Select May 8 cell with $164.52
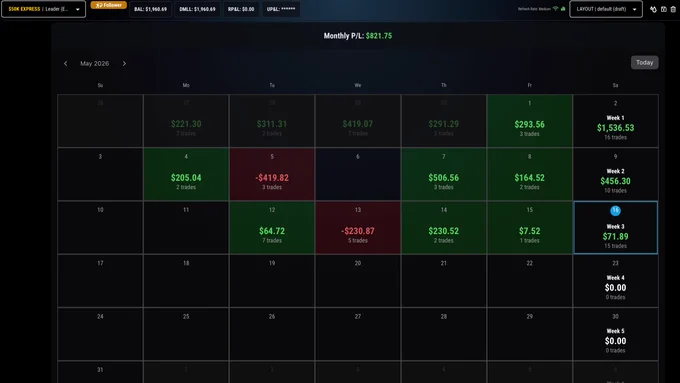Viewport: 680px width, 383px height. tap(530, 174)
